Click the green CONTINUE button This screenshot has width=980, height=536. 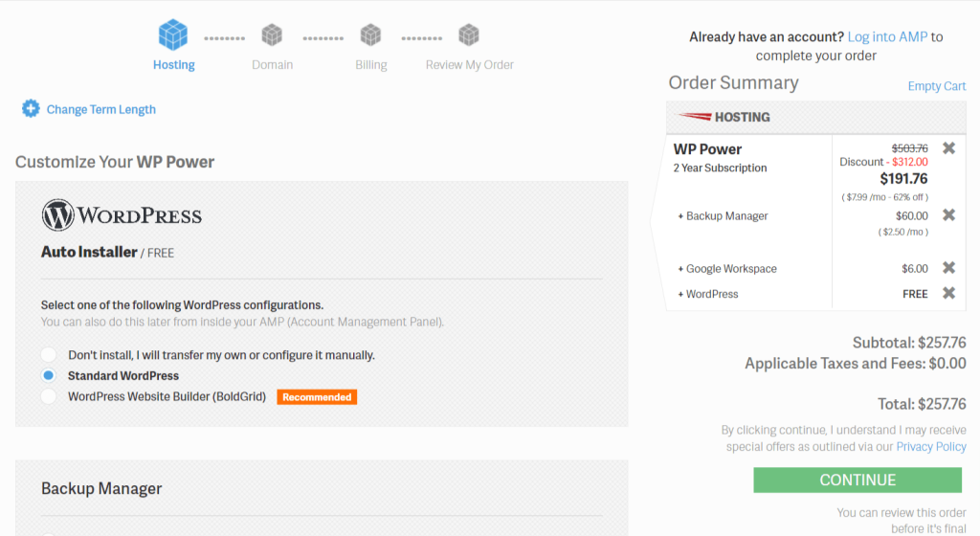point(857,480)
